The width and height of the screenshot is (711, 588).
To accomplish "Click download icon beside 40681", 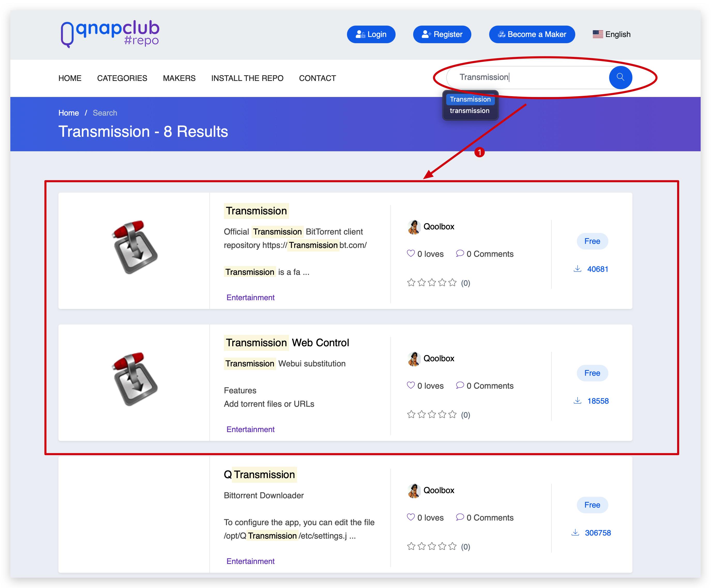I will (577, 269).
